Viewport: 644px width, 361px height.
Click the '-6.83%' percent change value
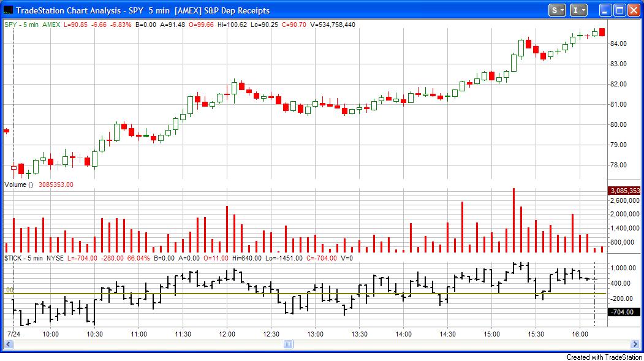[120, 25]
